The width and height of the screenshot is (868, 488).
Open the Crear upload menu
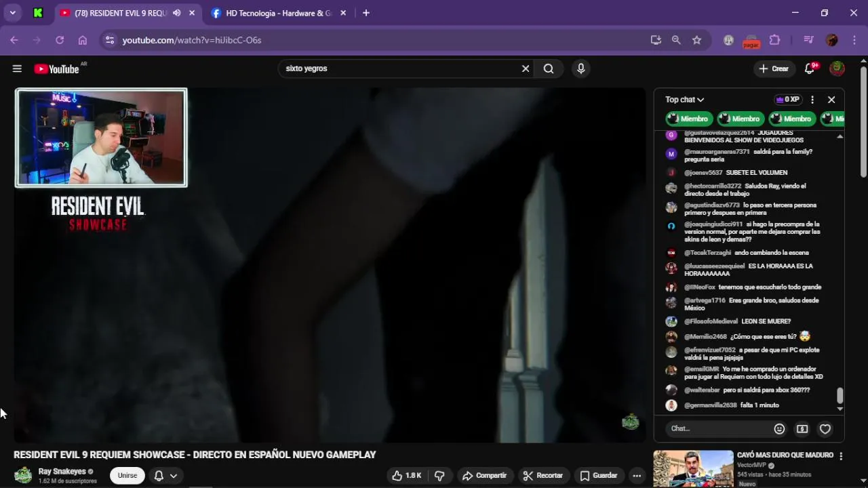774,68
